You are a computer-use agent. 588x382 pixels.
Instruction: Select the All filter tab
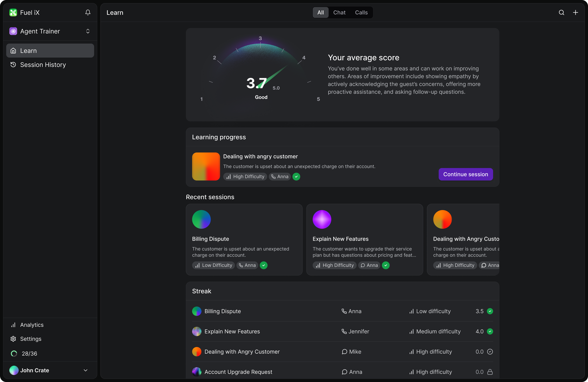(320, 12)
